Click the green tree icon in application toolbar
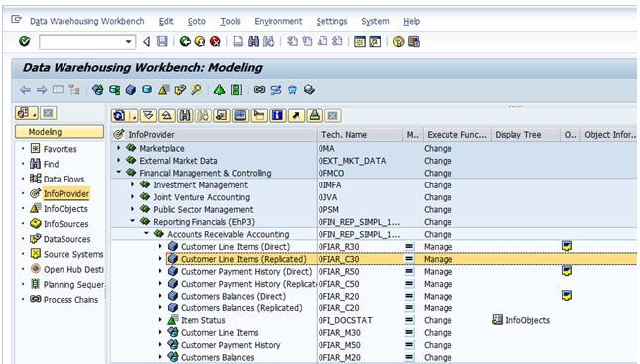 219,90
